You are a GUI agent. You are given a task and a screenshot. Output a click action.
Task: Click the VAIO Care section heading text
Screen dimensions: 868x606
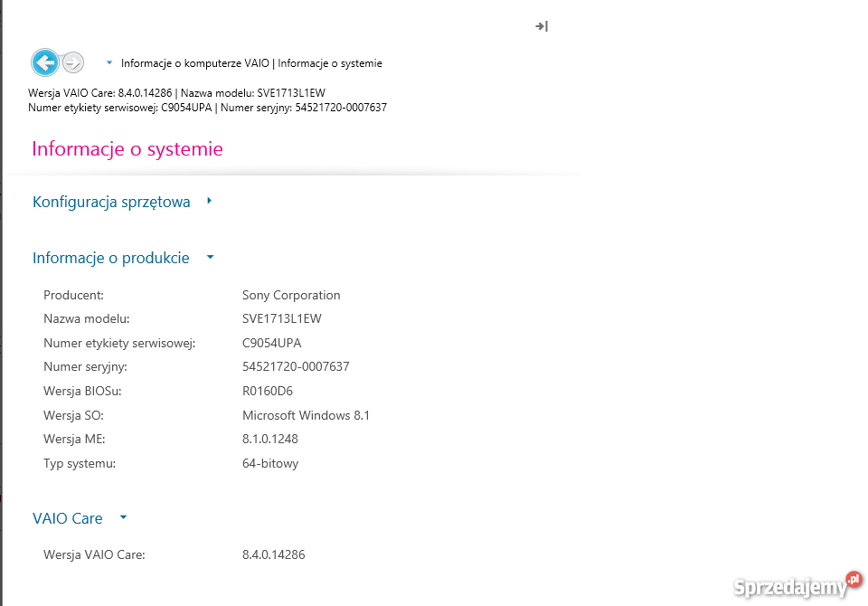[x=68, y=518]
